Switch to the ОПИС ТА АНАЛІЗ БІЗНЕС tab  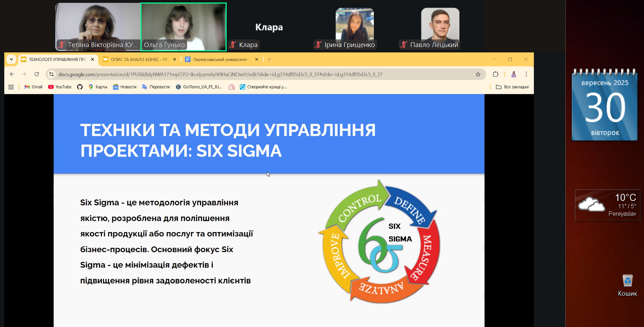pos(139,60)
